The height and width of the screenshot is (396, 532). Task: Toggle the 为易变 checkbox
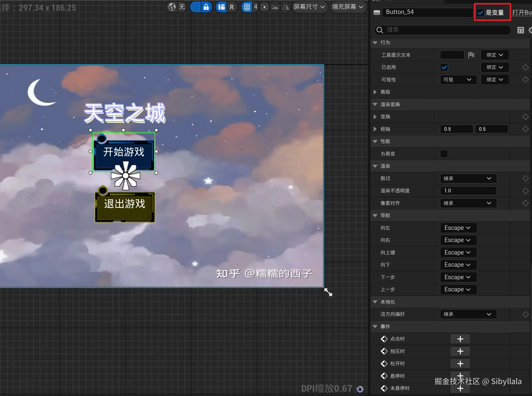click(x=444, y=154)
